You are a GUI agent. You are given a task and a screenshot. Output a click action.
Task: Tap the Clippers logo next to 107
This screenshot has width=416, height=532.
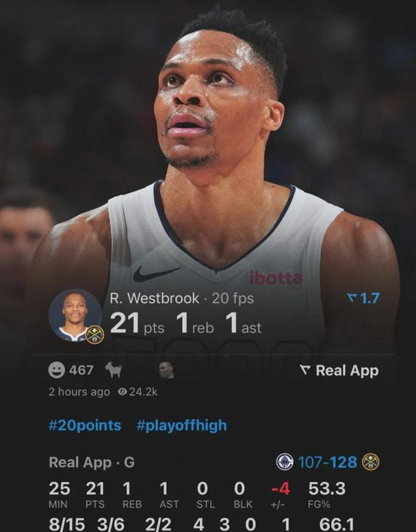pos(285,462)
